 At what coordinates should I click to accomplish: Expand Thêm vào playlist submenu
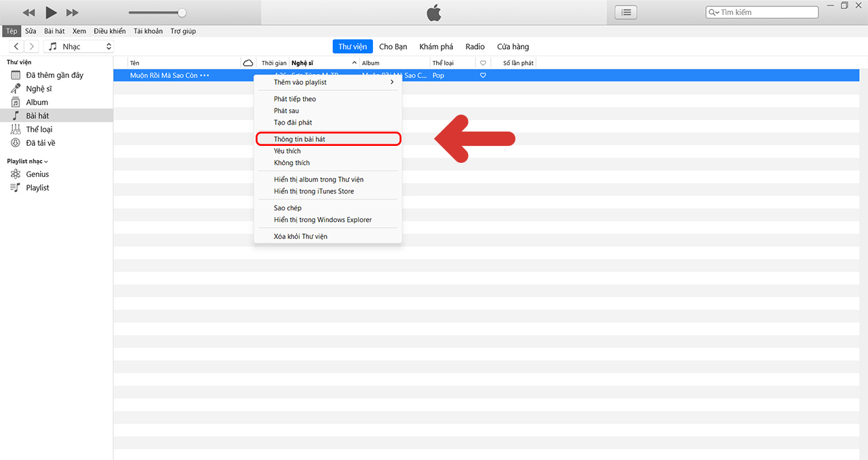tap(328, 82)
